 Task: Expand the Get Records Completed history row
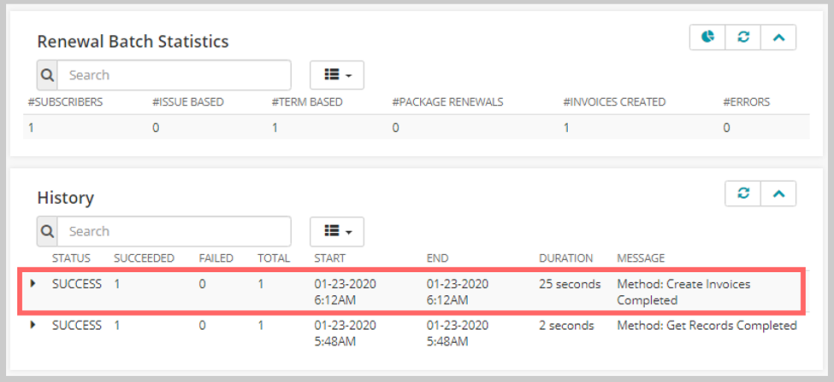click(x=33, y=325)
